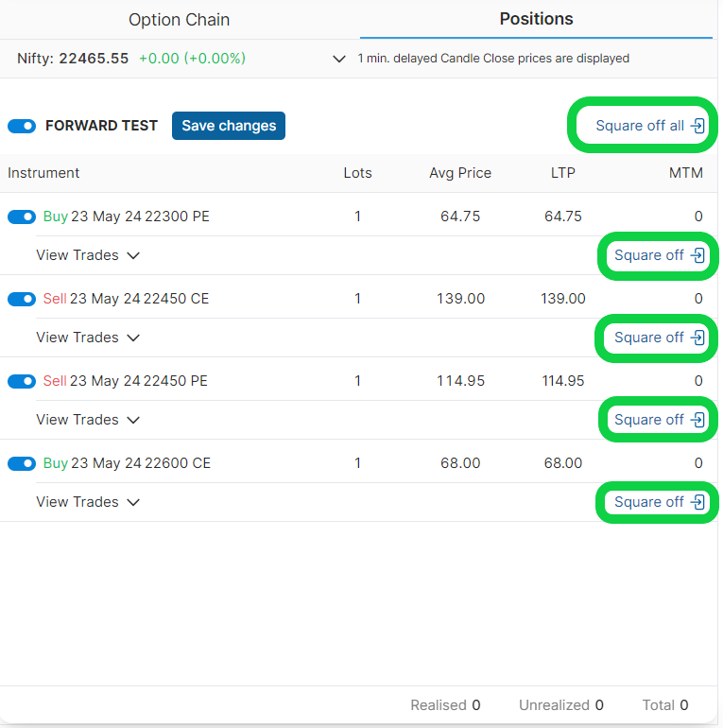Click Sell 23 May 24 22450 CE instrument
The width and height of the screenshot is (723, 728).
(127, 299)
